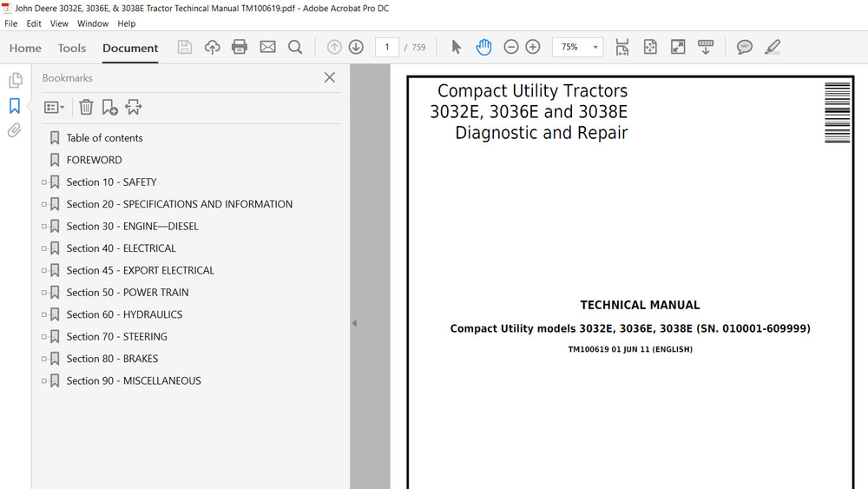Click the fit one full page icon
The width and height of the screenshot is (868, 489).
(650, 47)
